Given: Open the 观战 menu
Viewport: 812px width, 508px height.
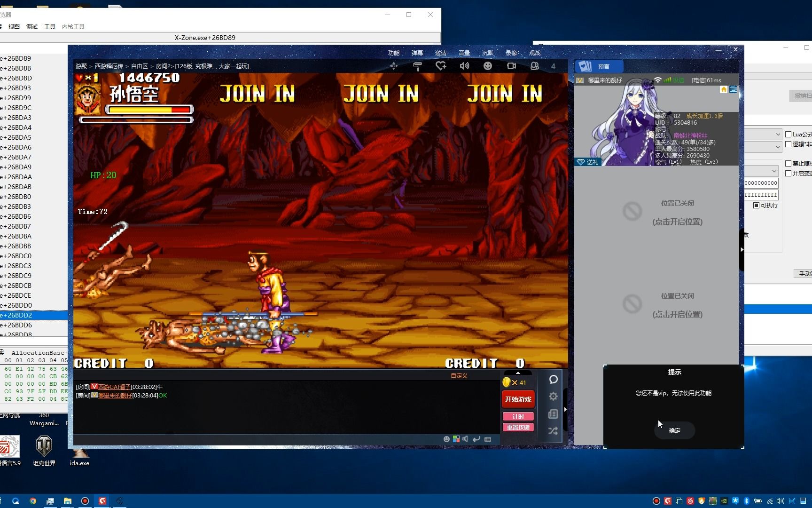Looking at the screenshot, I should point(535,53).
